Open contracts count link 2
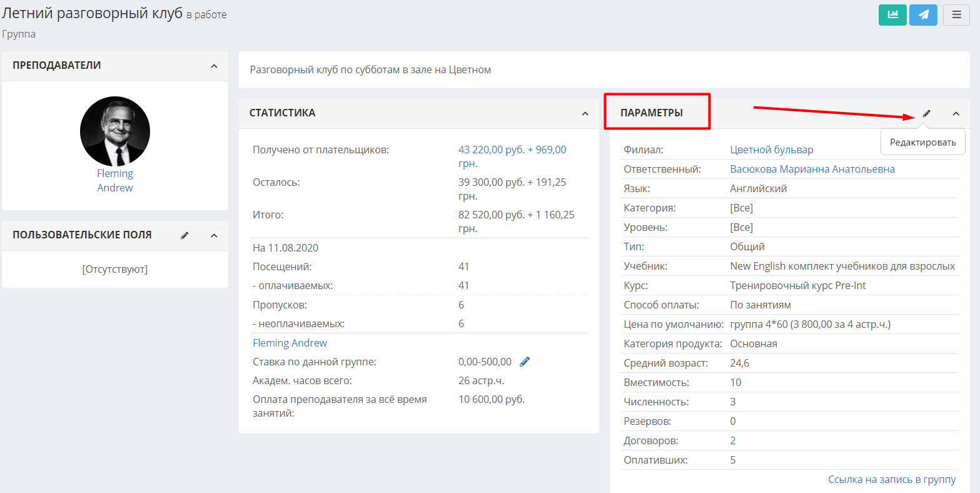This screenshot has height=493, width=980. [x=733, y=440]
